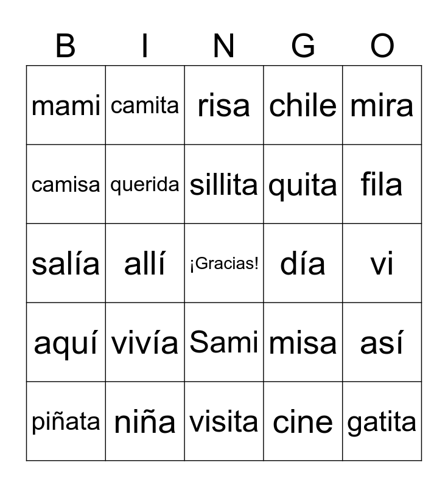Mark the 'día' bingo cell
Viewport: 448px width, 487px height.
pyautogui.click(x=303, y=264)
